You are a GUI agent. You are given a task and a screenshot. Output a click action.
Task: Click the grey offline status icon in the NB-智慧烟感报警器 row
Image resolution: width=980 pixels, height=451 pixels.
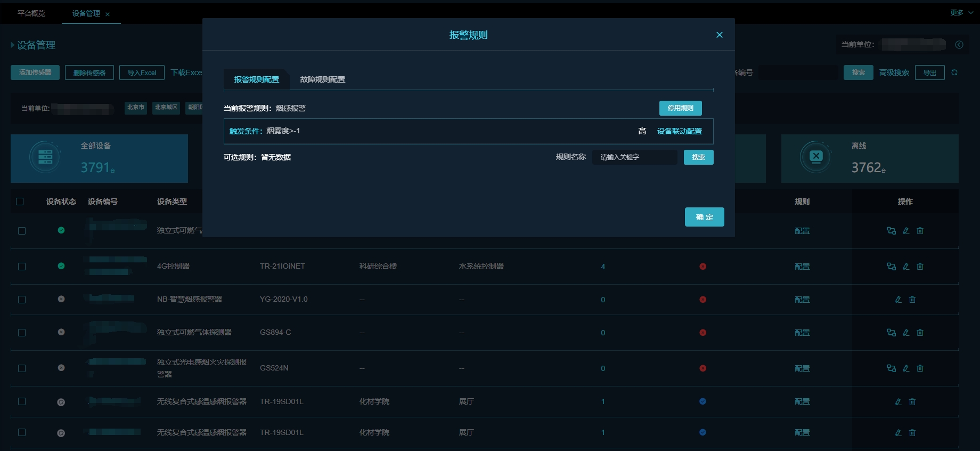click(61, 299)
